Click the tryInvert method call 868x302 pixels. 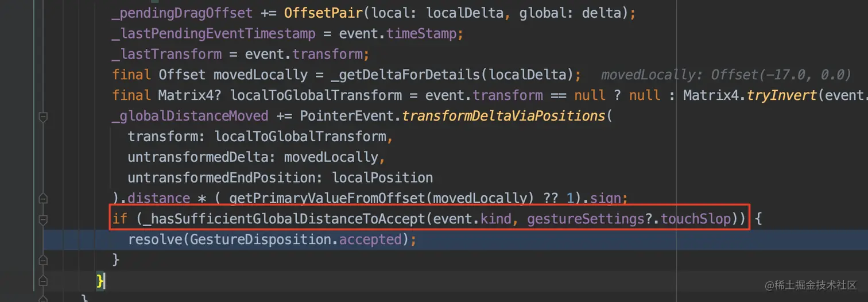pos(781,95)
